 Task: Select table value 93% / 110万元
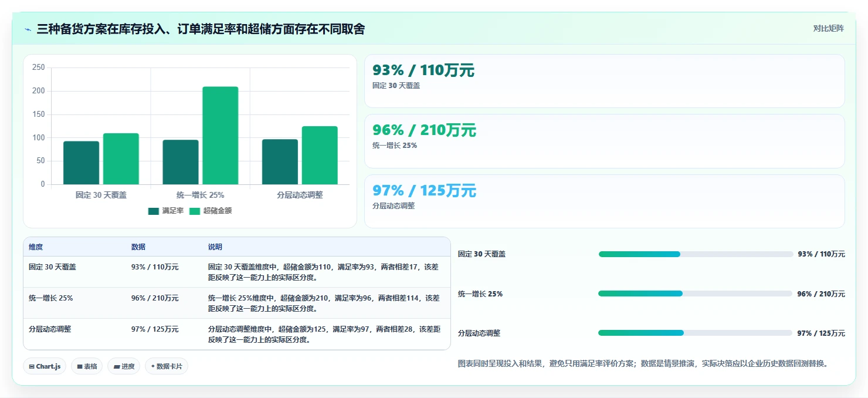click(x=155, y=267)
